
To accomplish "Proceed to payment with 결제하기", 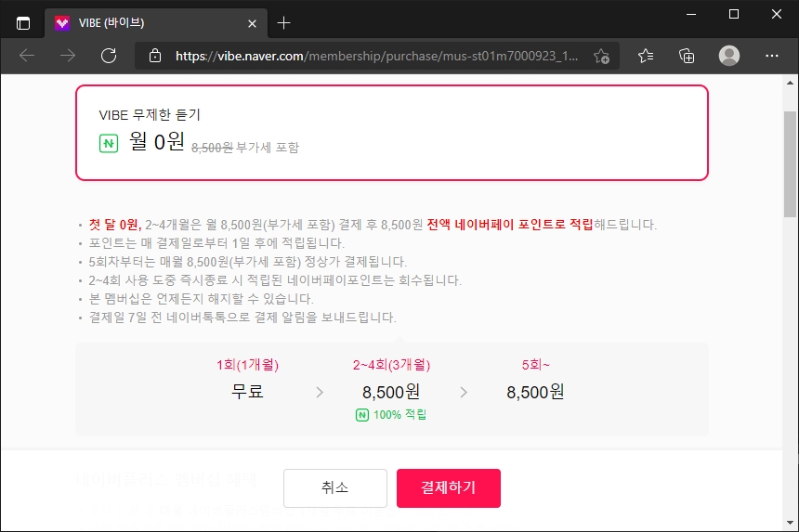I will (449, 488).
